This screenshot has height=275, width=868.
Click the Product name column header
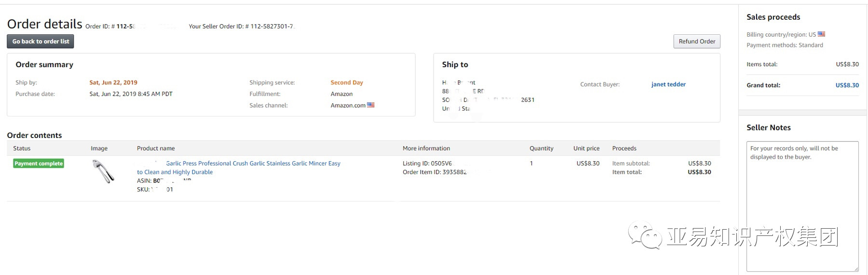coord(156,149)
